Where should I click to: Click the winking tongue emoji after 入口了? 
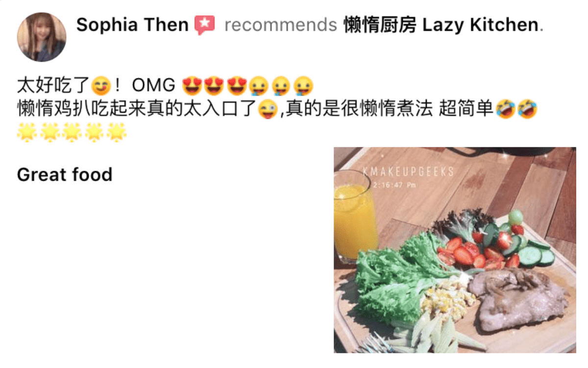click(x=267, y=109)
